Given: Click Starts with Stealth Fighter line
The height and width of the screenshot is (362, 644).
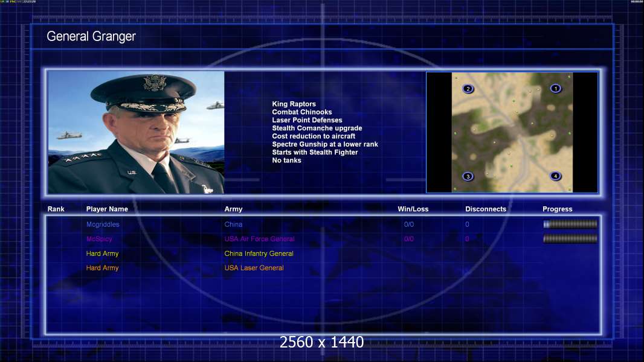Looking at the screenshot, I should pos(315,152).
